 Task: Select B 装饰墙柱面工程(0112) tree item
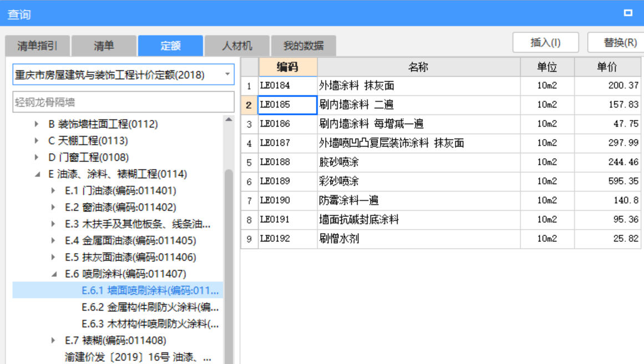(x=103, y=124)
